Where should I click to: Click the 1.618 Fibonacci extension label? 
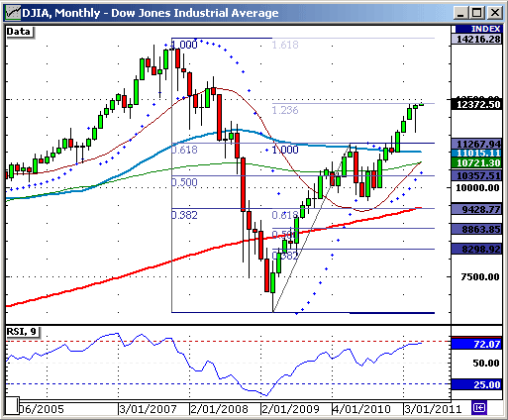(x=285, y=45)
